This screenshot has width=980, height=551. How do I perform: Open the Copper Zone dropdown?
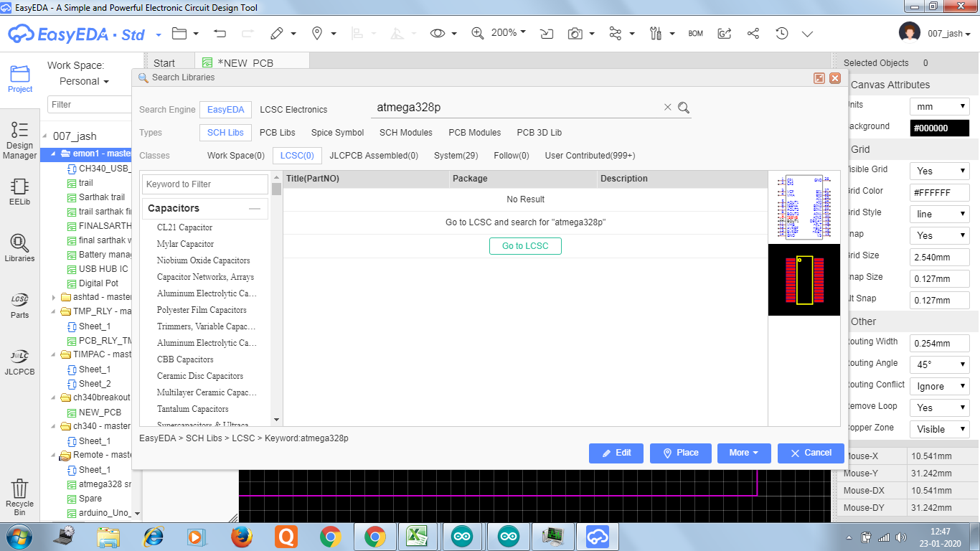click(x=939, y=429)
